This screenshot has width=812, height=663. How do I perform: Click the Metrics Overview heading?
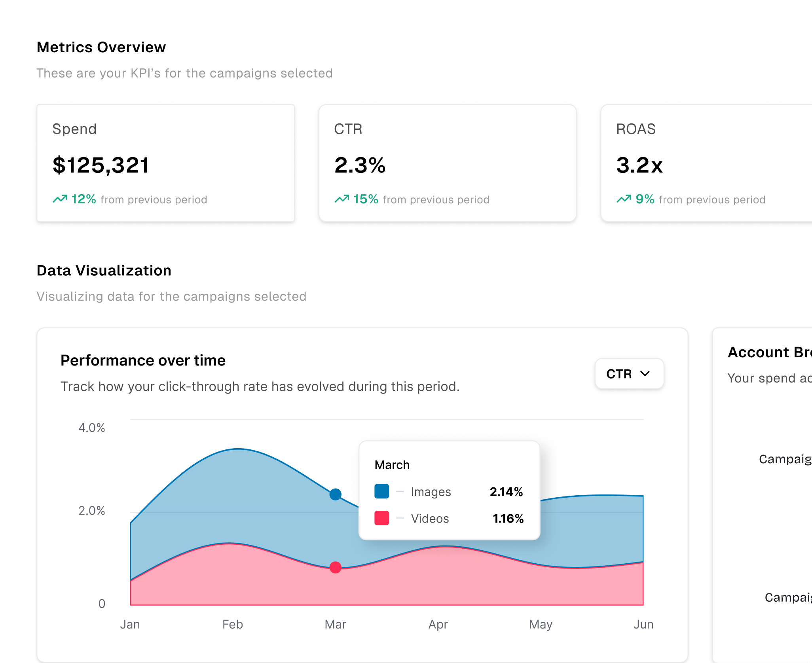pyautogui.click(x=101, y=47)
